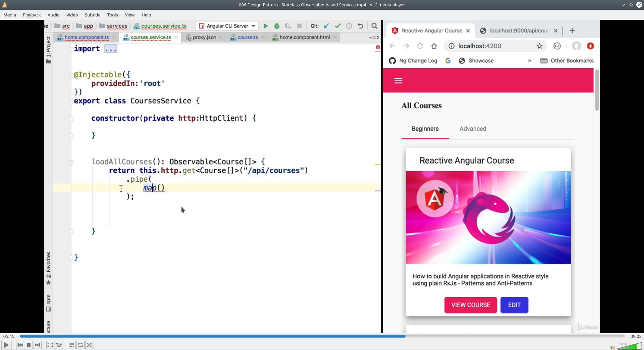Click the Run with Coverage icon
Image resolution: width=644 pixels, height=350 pixels.
point(288,26)
